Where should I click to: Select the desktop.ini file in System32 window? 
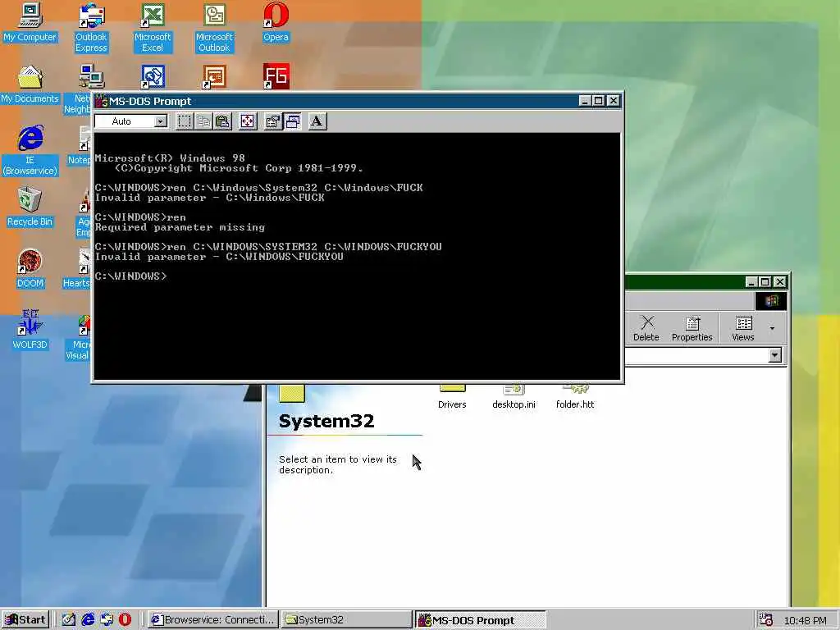(x=514, y=397)
